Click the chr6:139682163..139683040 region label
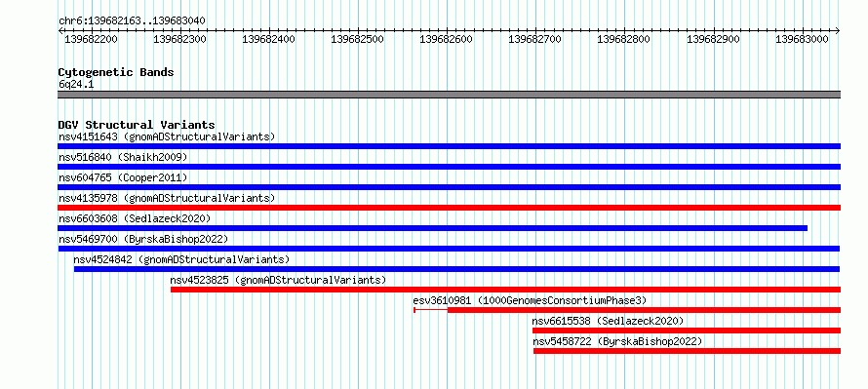The height and width of the screenshot is (389, 868). (x=133, y=21)
